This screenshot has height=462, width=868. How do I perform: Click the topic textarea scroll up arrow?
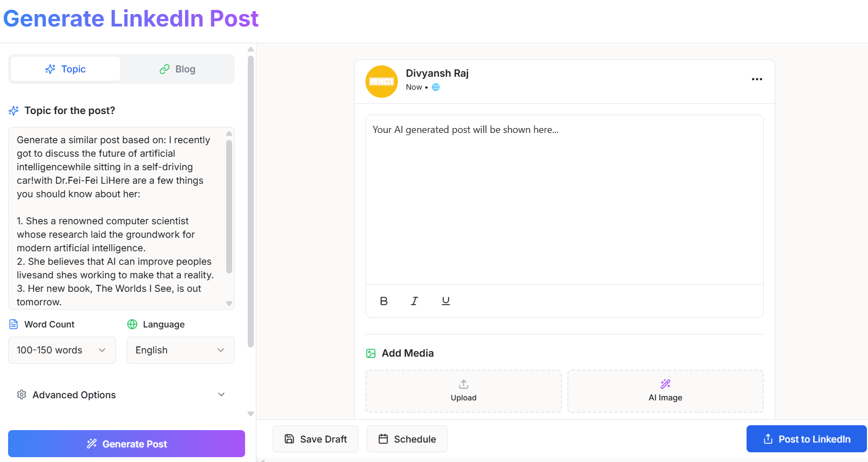[x=229, y=133]
